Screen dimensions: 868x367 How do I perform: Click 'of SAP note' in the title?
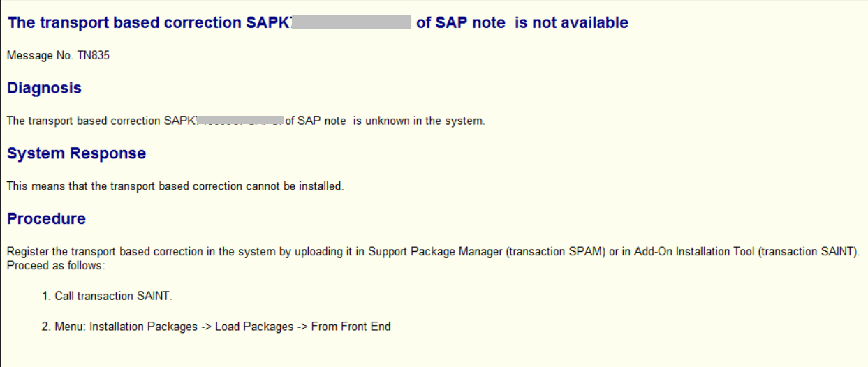460,22
